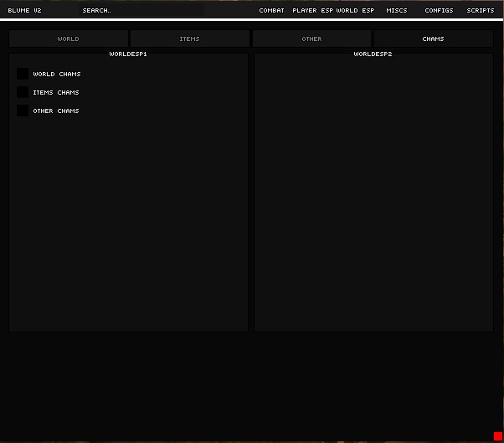Enable the World Chams checkbox
This screenshot has height=443, width=504.
[23, 74]
